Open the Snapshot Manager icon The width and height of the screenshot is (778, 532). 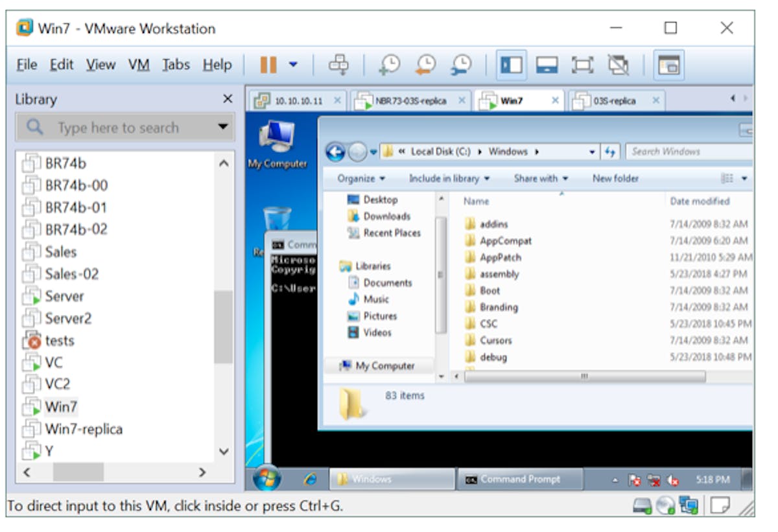(461, 65)
